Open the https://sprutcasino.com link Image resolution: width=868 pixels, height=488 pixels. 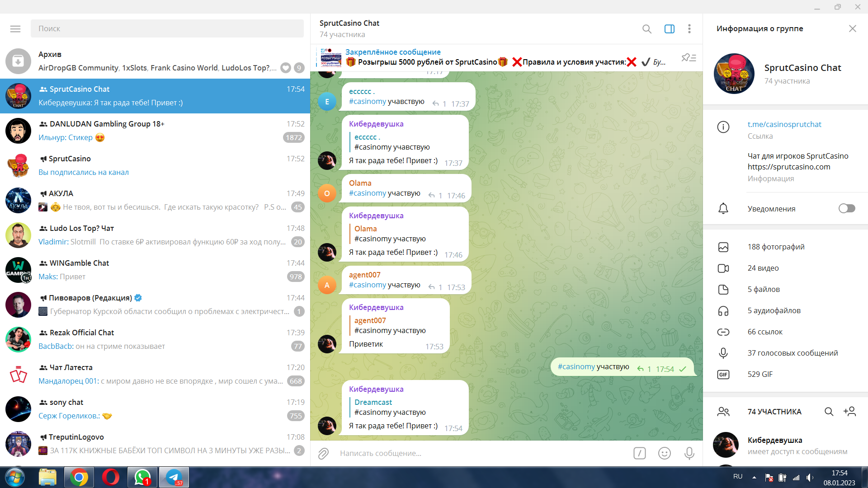788,167
